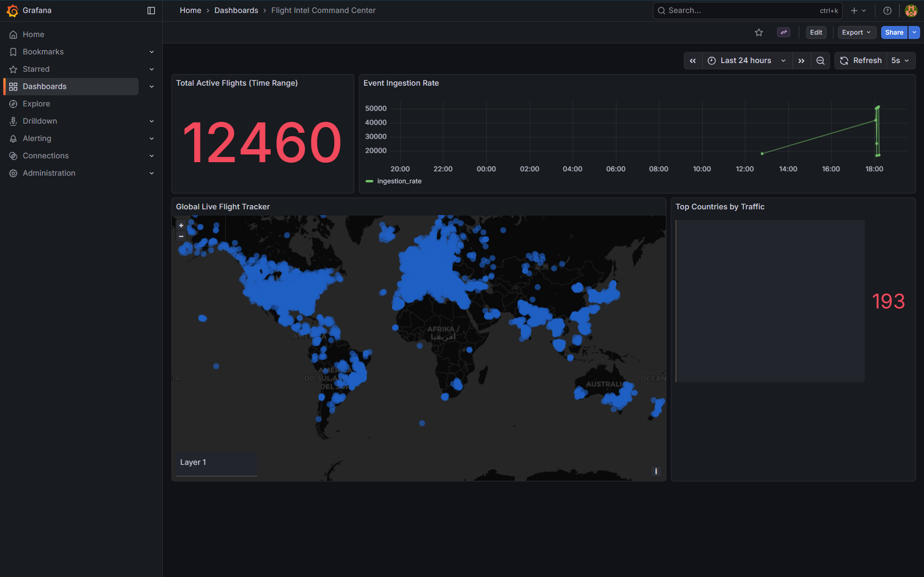Shift time range backward with double-left arrows
The height and width of the screenshot is (577, 924).
[693, 61]
